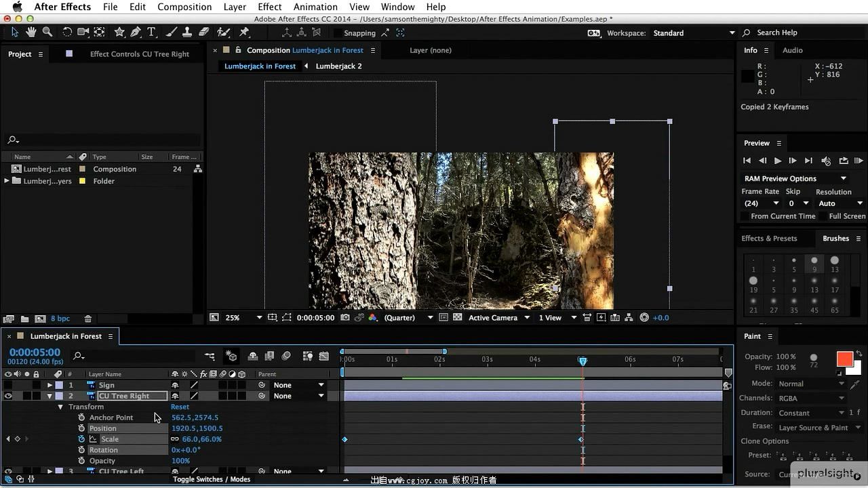
Task: Select the Star shape tool
Action: [119, 32]
